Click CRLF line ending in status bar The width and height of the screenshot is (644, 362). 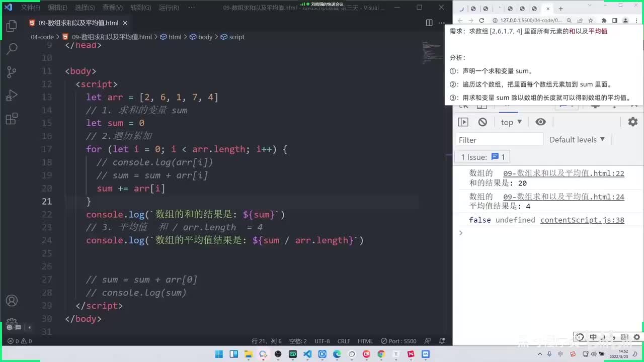344,341
